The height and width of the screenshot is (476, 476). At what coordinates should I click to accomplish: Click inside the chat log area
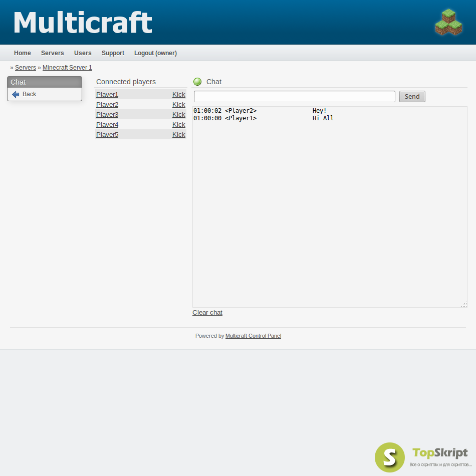pyautogui.click(x=330, y=207)
